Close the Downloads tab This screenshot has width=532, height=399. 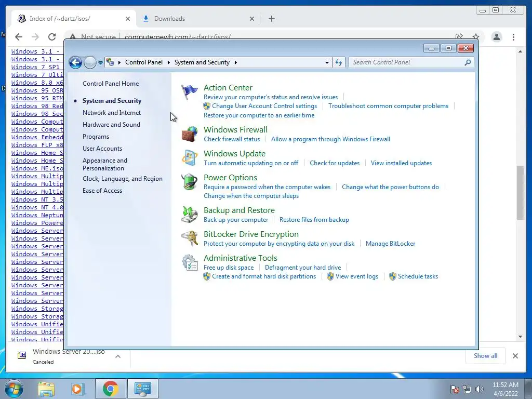coord(252,19)
